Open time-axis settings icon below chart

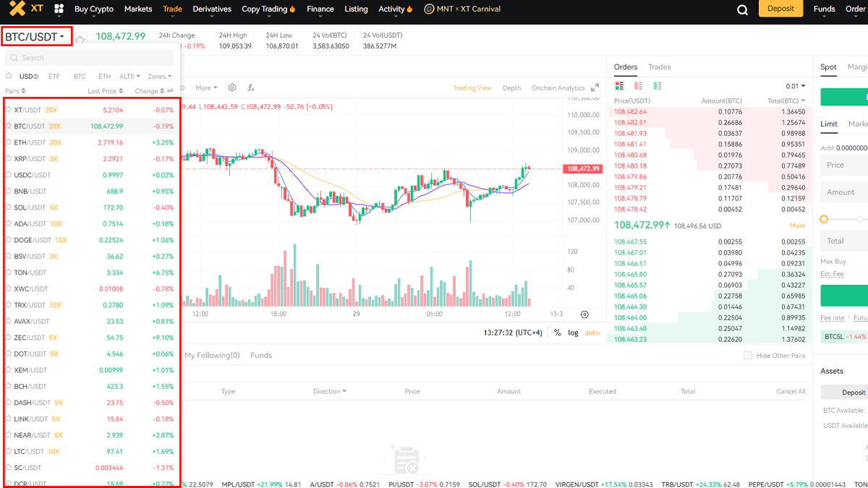click(584, 314)
